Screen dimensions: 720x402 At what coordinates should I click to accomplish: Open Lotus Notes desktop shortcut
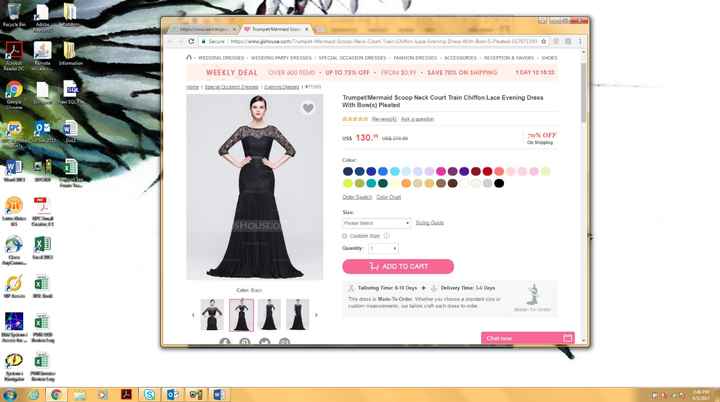pyautogui.click(x=14, y=211)
